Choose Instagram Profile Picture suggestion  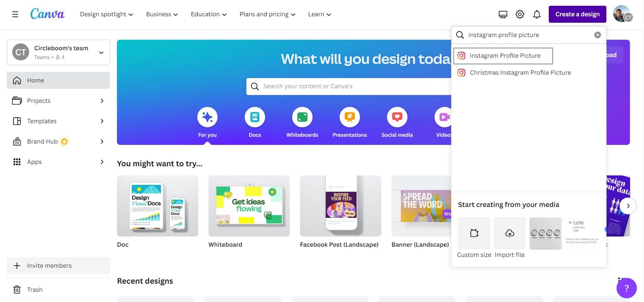[x=503, y=56]
